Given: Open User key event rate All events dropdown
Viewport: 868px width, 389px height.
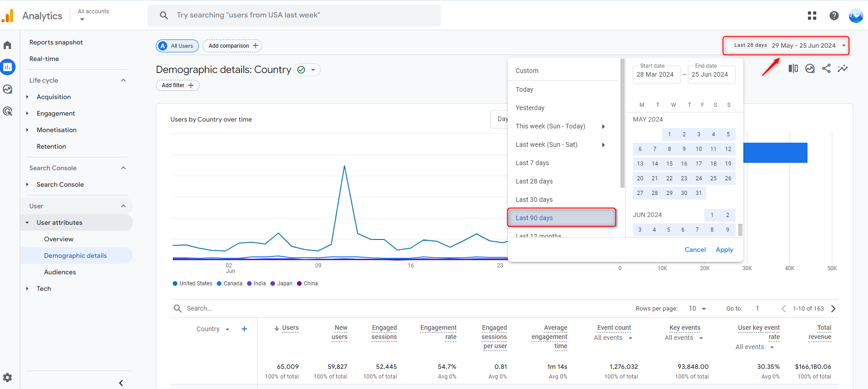Looking at the screenshot, I should coord(754,347).
